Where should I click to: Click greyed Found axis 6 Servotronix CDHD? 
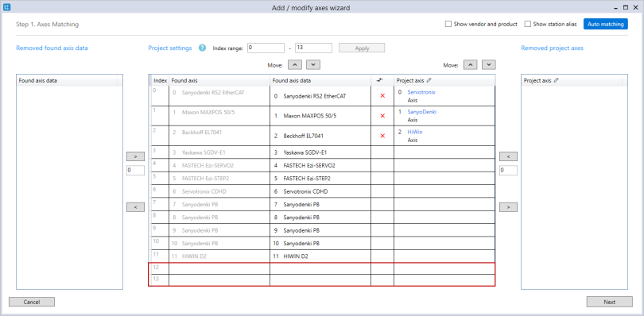tap(219, 191)
